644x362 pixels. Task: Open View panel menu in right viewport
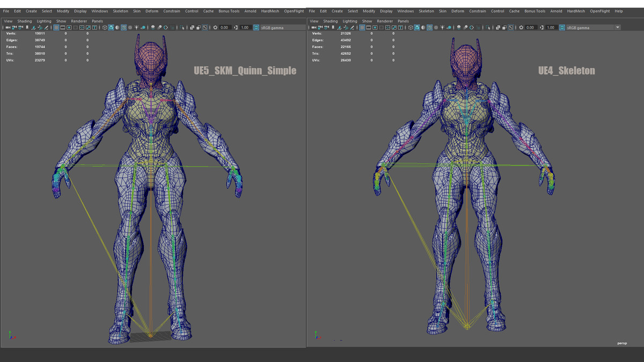[314, 21]
